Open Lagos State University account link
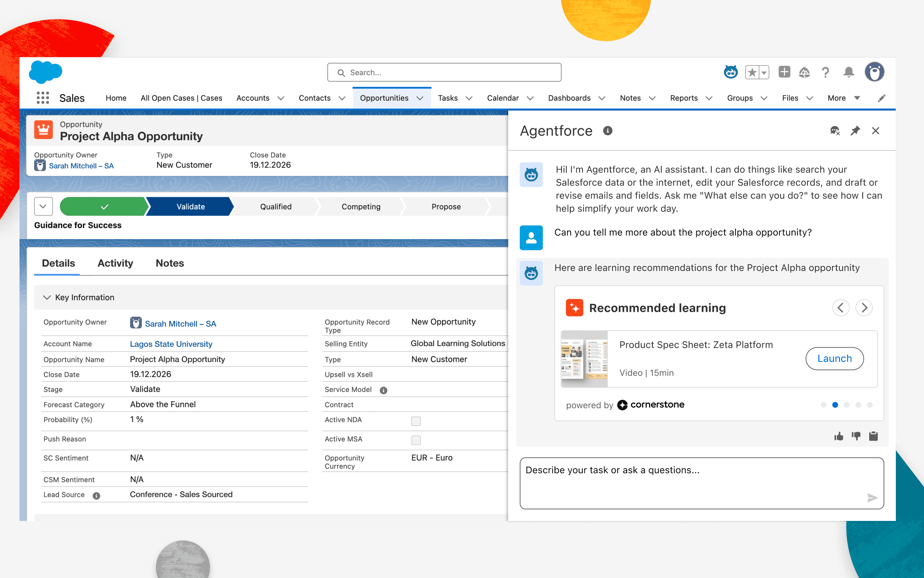Image resolution: width=924 pixels, height=578 pixels. pyautogui.click(x=171, y=344)
